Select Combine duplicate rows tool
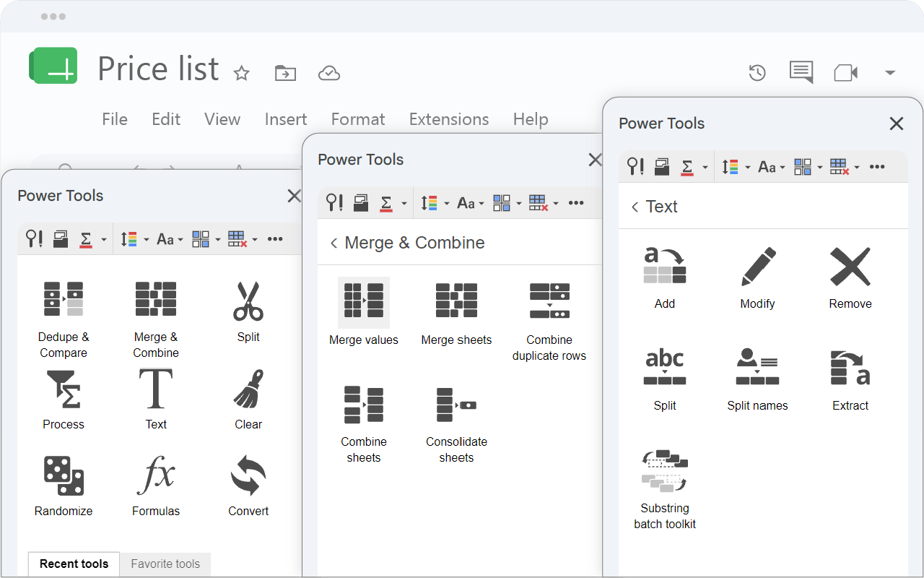The width and height of the screenshot is (924, 578). [549, 321]
